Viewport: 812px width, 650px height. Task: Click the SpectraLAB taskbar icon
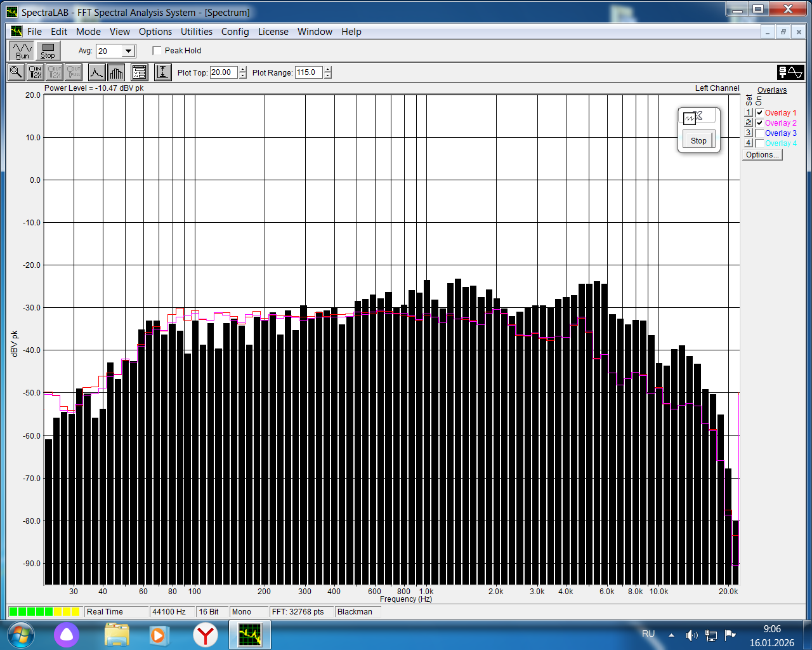point(250,635)
